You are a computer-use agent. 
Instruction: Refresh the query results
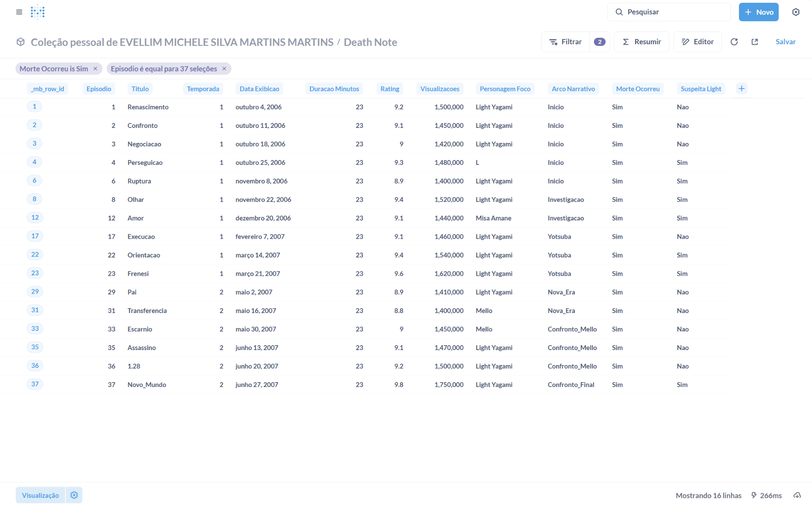(734, 42)
